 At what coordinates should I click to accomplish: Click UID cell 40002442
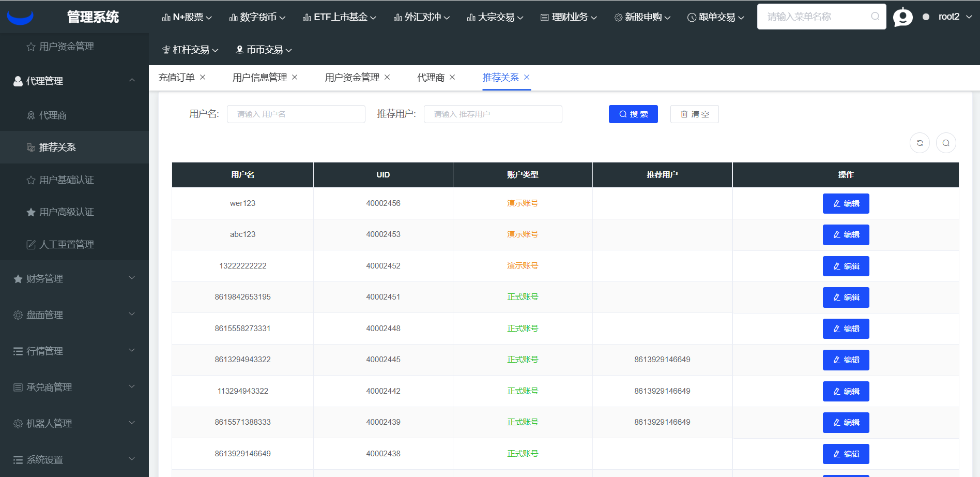(x=383, y=391)
